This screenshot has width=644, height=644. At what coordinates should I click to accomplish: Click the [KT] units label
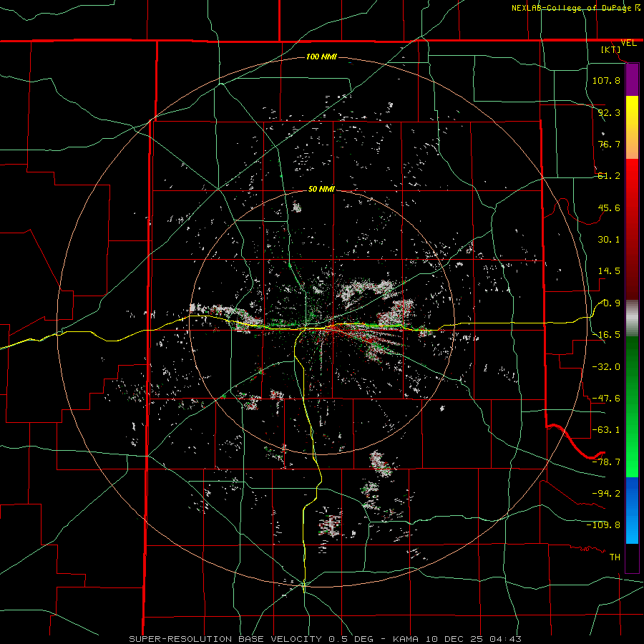pos(611,49)
